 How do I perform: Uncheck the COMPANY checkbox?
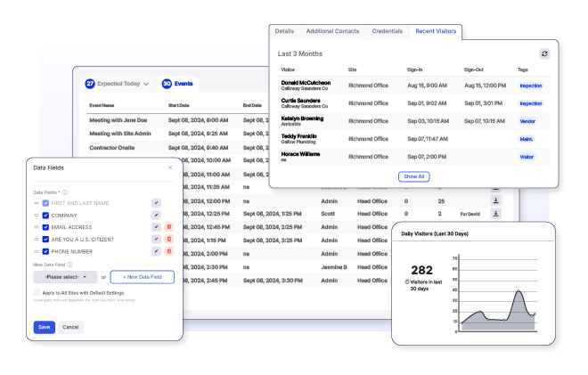tap(45, 216)
